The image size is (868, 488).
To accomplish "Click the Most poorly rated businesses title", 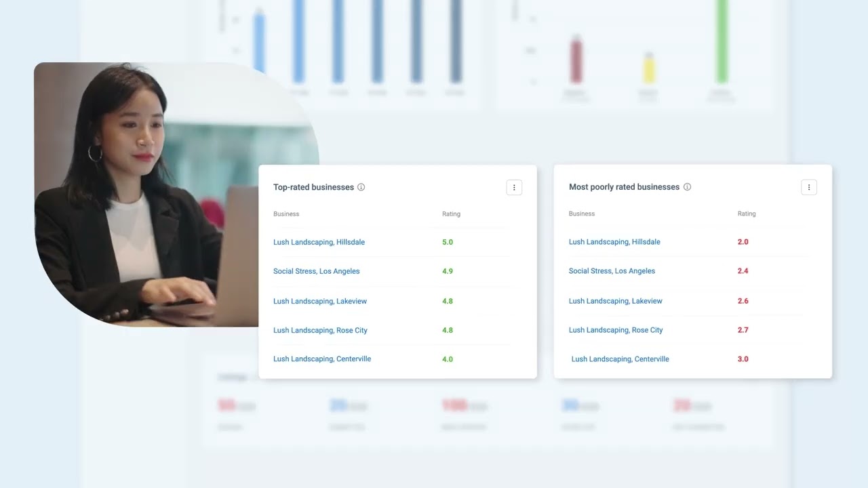I will click(x=624, y=187).
